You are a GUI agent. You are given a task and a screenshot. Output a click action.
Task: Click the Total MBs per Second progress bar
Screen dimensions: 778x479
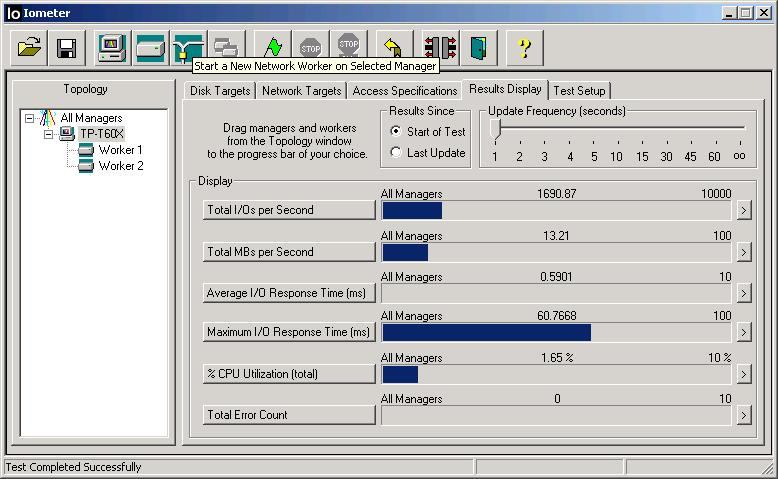556,253
